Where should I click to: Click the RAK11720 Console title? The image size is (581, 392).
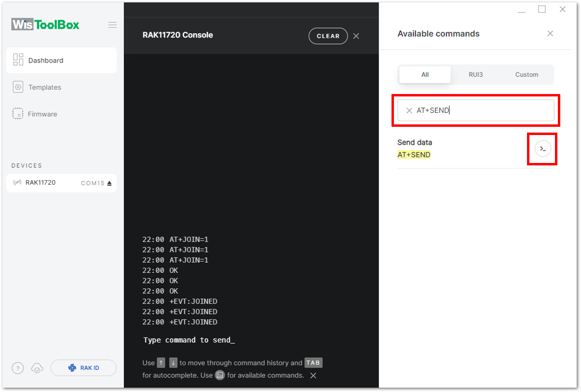(178, 35)
